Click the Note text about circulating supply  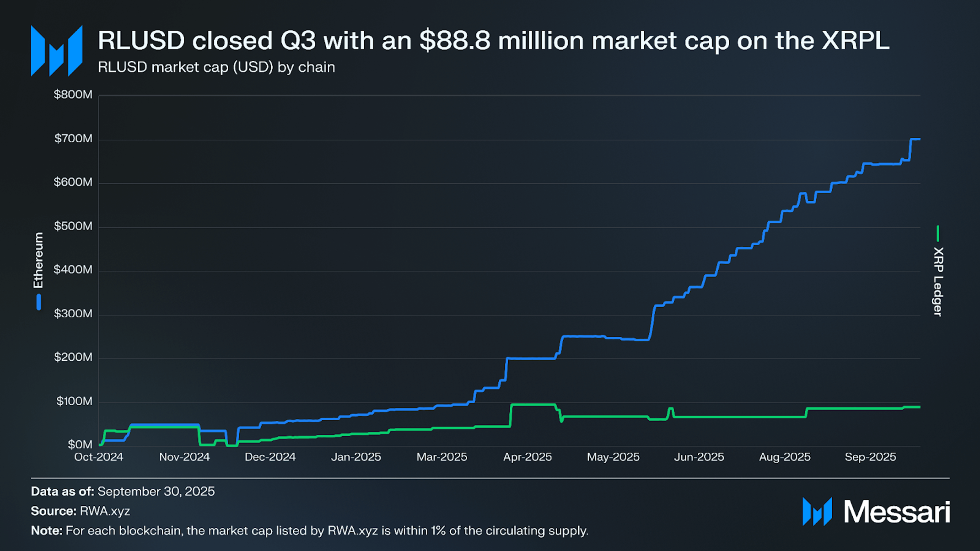[x=327, y=530]
